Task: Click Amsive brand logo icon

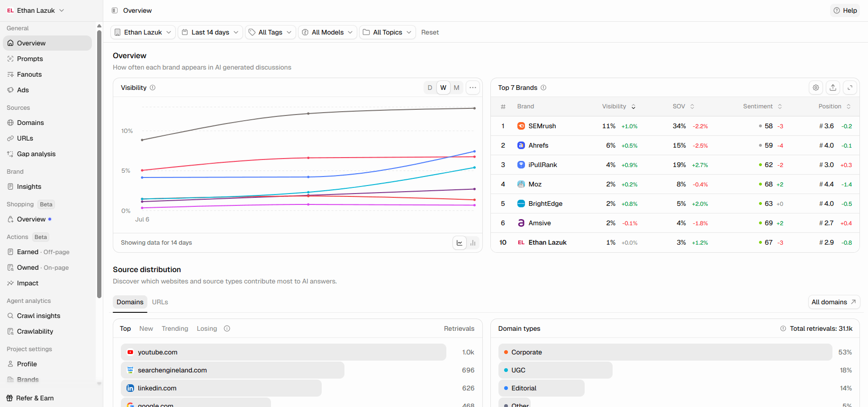Action: (521, 223)
